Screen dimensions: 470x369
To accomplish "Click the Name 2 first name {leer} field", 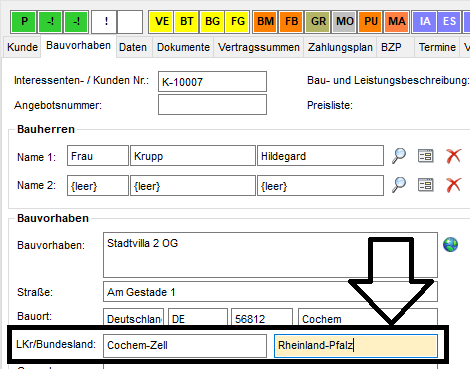I will [x=320, y=185].
